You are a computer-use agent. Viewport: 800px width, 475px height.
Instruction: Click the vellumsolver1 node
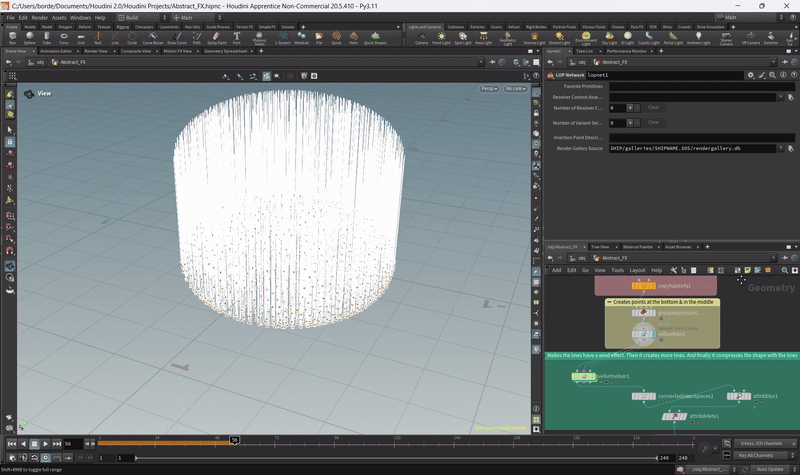click(584, 377)
